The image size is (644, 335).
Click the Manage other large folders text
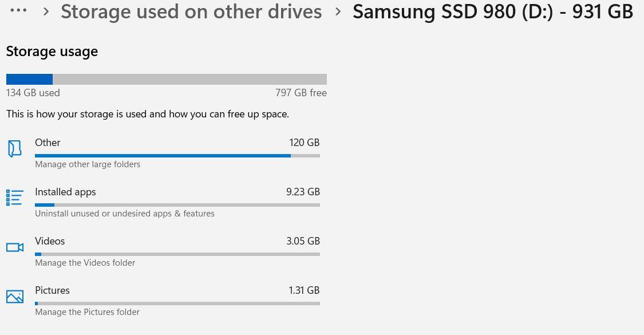[x=88, y=164]
